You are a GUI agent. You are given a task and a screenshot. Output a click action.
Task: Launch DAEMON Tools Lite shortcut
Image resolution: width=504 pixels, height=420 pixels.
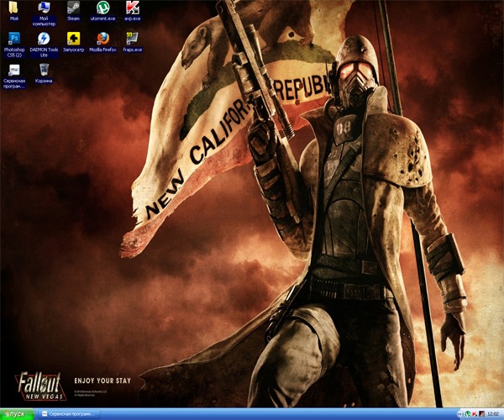[44, 45]
